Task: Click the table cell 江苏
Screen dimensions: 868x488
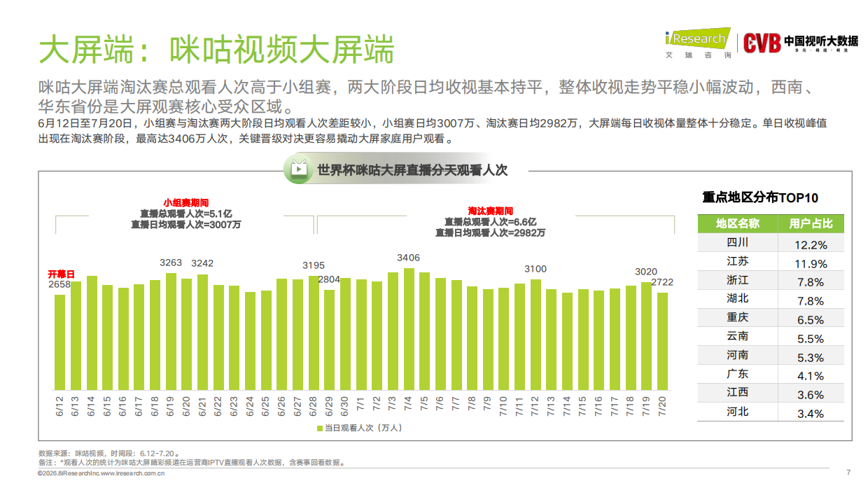Action: pyautogui.click(x=737, y=261)
